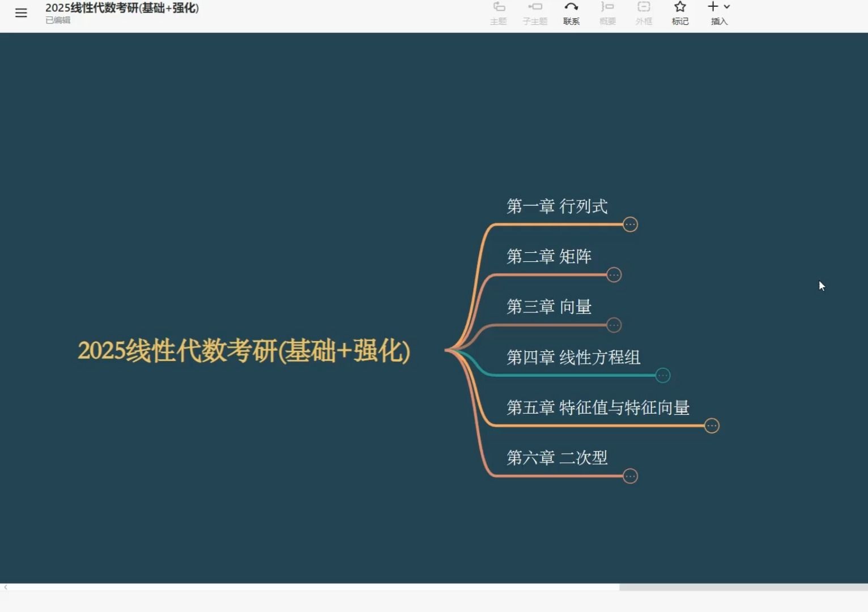868x612 pixels.
Task: Open the dropdown arrow next to 插入
Action: point(727,7)
